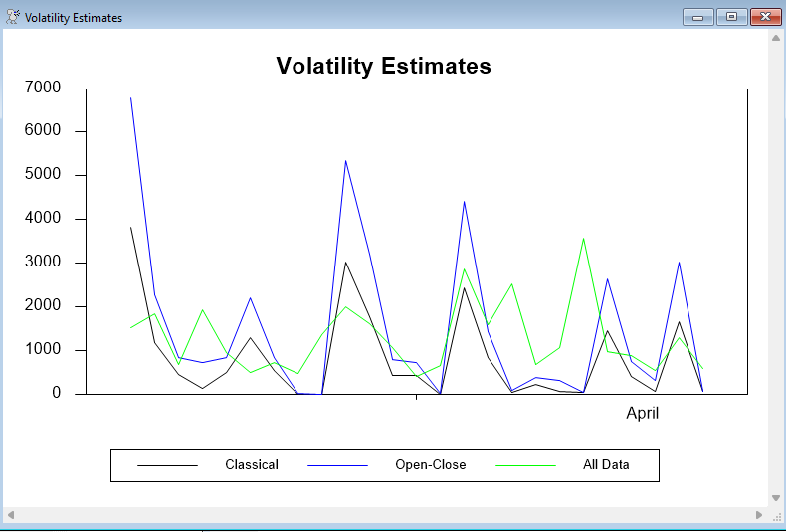Image resolution: width=786 pixels, height=532 pixels.
Task: Click the black Classical legend line sample
Action: (167, 465)
